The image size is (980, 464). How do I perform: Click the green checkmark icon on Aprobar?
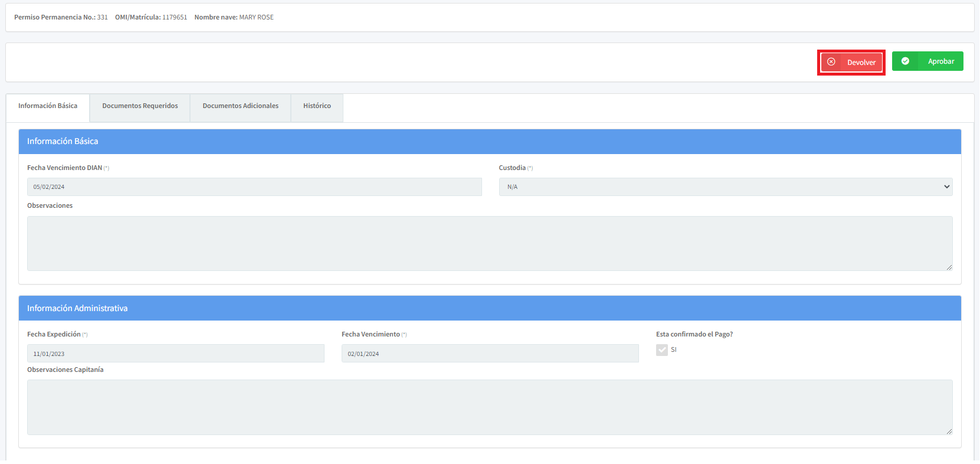tap(905, 61)
